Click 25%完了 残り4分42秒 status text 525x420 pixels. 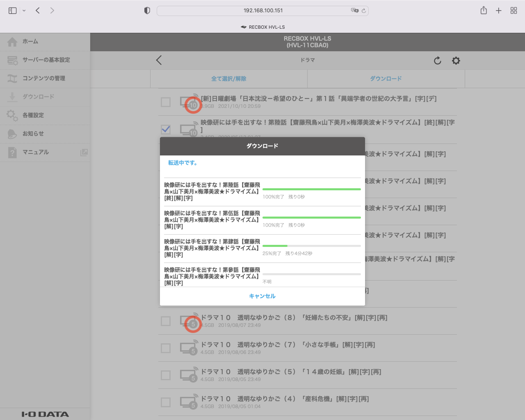pos(288,253)
